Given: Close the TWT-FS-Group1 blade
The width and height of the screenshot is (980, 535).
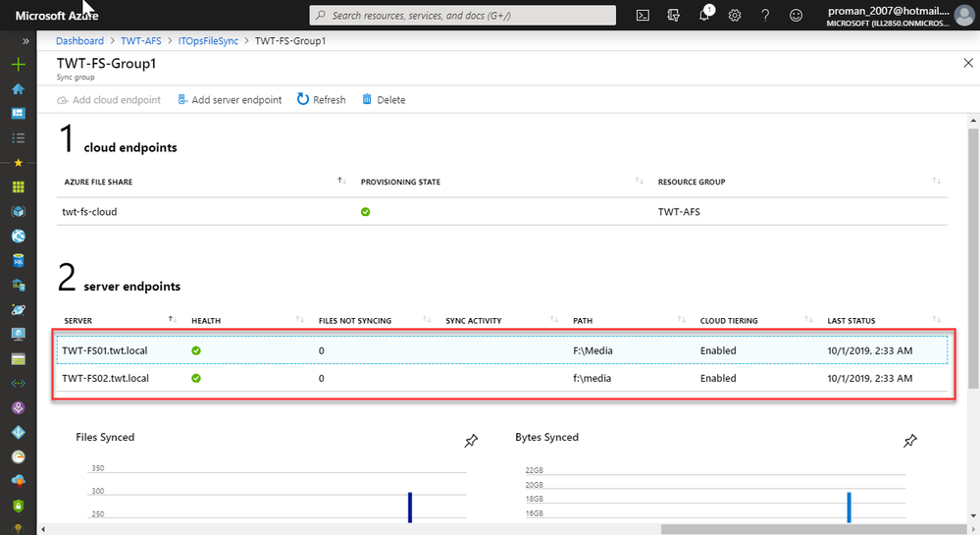Looking at the screenshot, I should 968,63.
